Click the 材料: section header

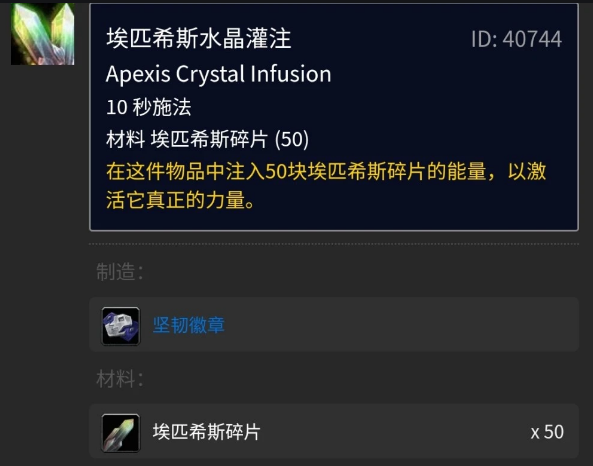120,379
